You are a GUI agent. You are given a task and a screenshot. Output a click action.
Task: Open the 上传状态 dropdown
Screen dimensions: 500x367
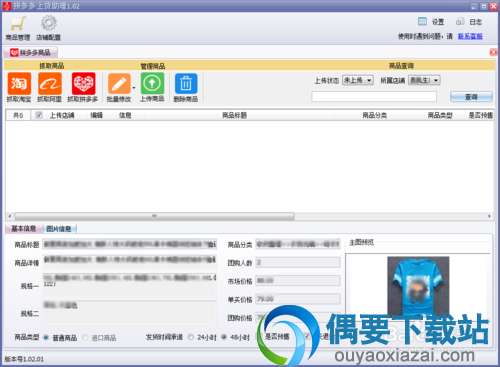click(358, 80)
